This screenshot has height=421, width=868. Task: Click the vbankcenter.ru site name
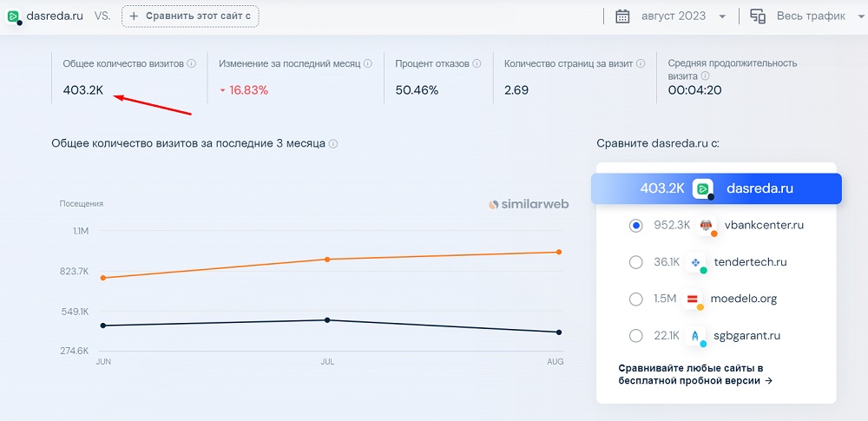764,226
